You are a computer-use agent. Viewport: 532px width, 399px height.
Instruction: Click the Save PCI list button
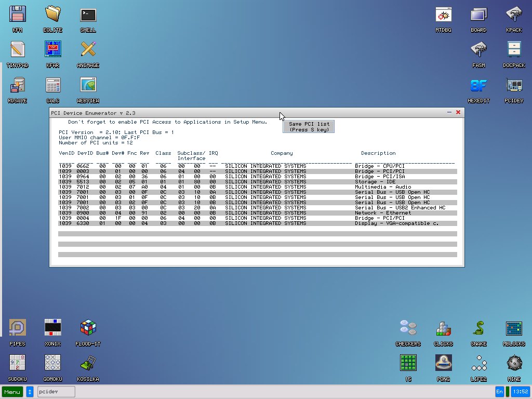click(x=309, y=127)
